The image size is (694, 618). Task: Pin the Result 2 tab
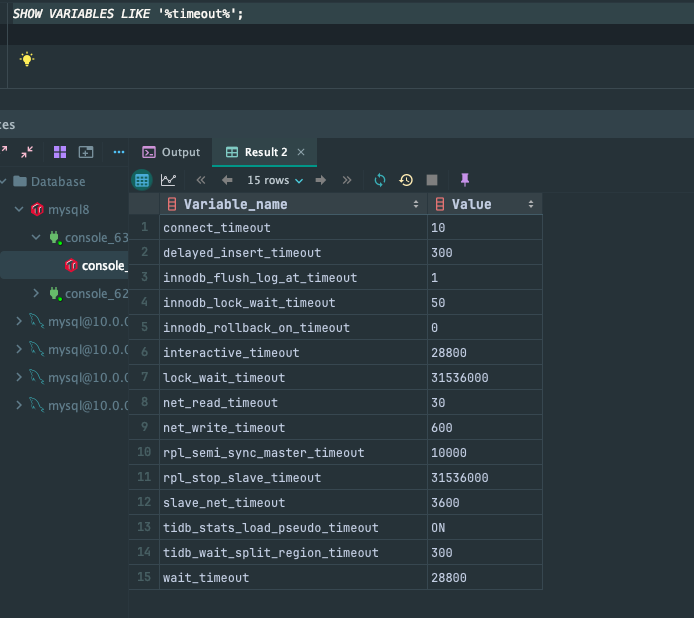[x=464, y=180]
